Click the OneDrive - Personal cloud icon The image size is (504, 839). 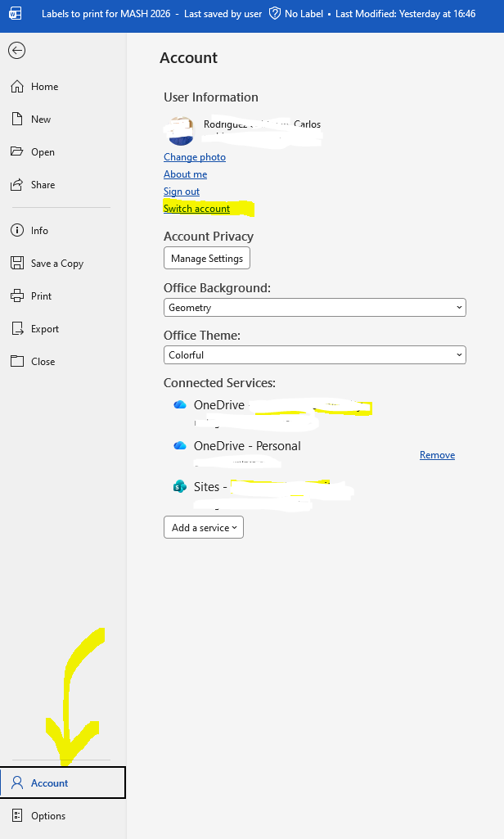(x=180, y=446)
